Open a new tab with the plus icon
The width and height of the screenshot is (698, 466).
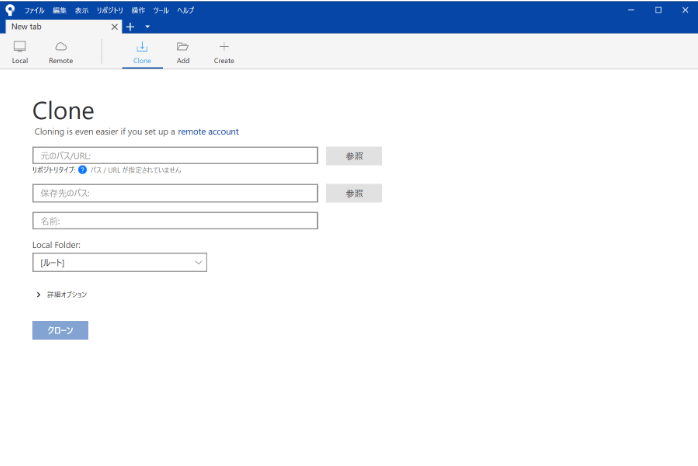130,26
